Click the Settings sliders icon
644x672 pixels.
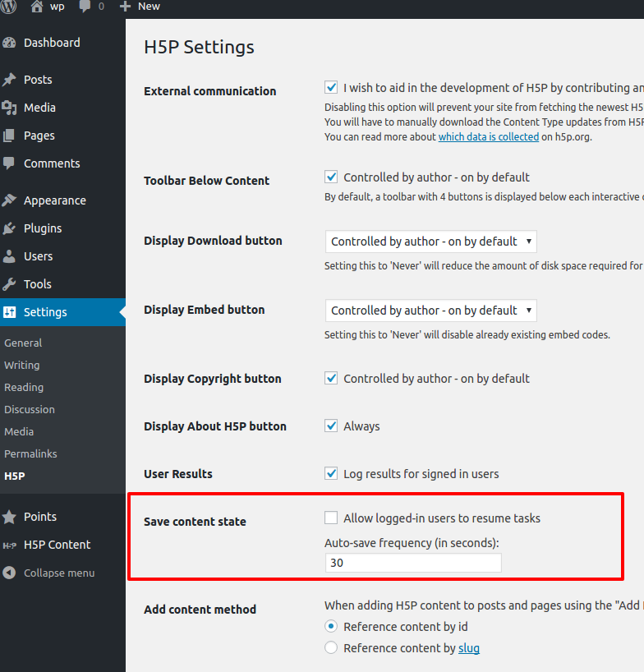[9, 312]
